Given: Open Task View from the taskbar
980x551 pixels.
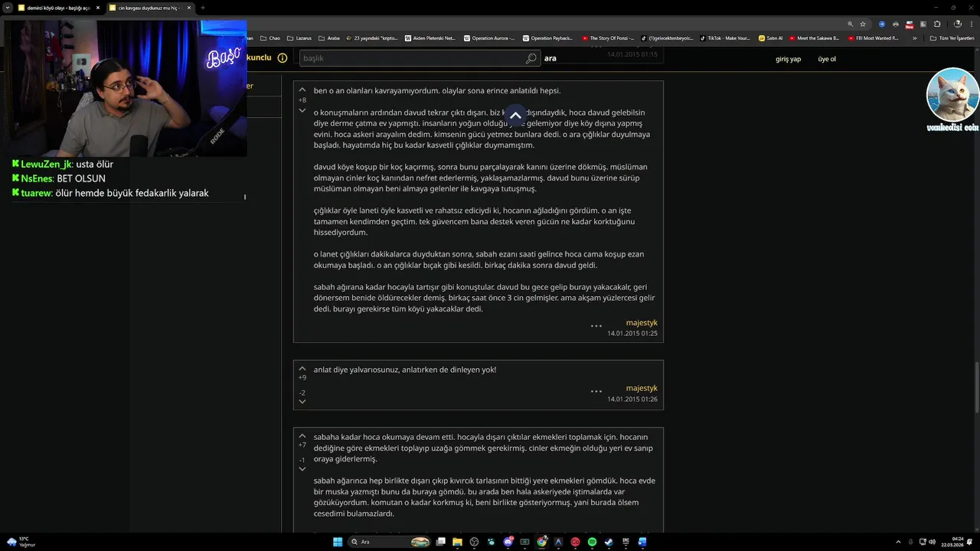Looking at the screenshot, I should click(440, 542).
